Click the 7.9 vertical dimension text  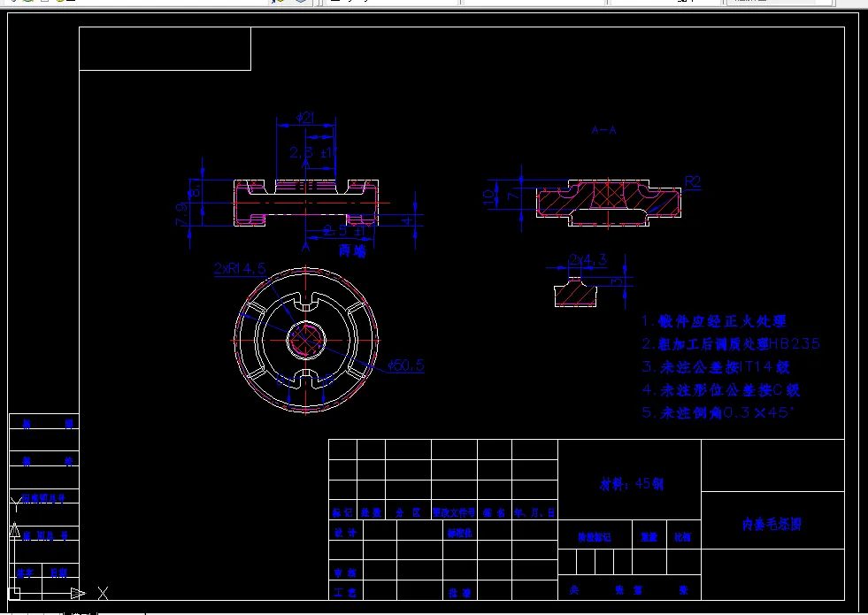tap(181, 214)
